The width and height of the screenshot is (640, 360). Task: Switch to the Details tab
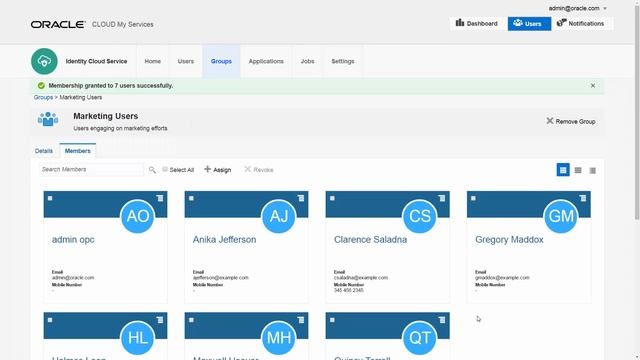(x=44, y=151)
